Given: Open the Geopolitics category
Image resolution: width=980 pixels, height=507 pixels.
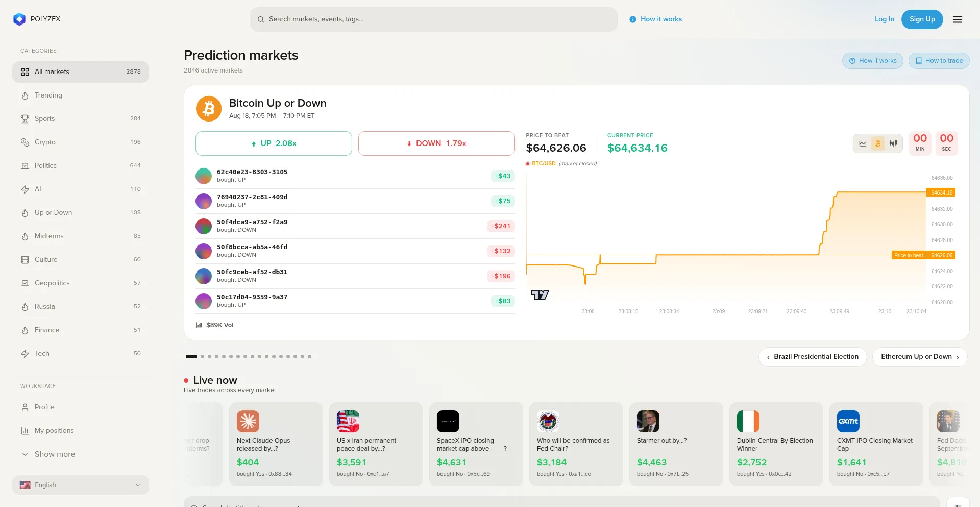Looking at the screenshot, I should click(81, 283).
